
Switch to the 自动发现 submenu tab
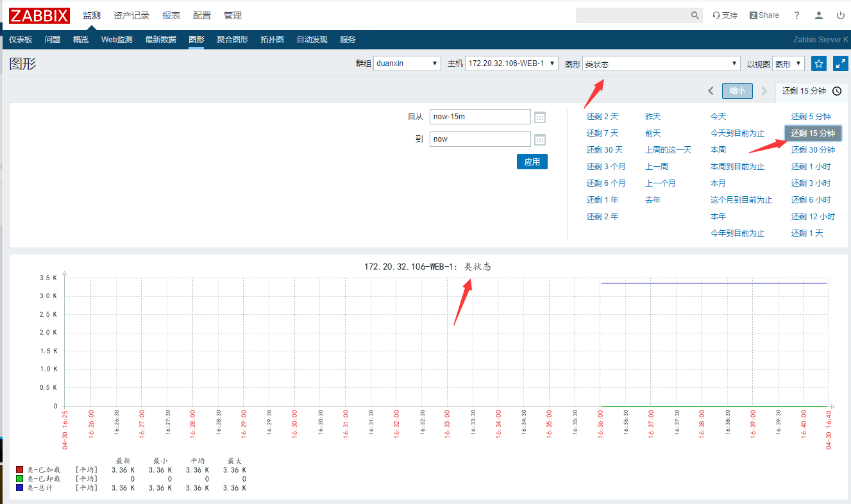(312, 40)
